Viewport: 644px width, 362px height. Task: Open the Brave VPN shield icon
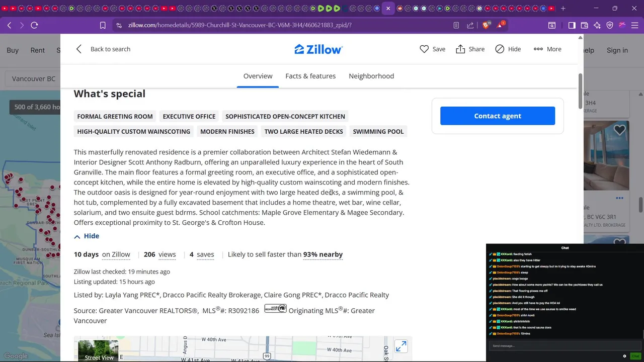pos(610,25)
